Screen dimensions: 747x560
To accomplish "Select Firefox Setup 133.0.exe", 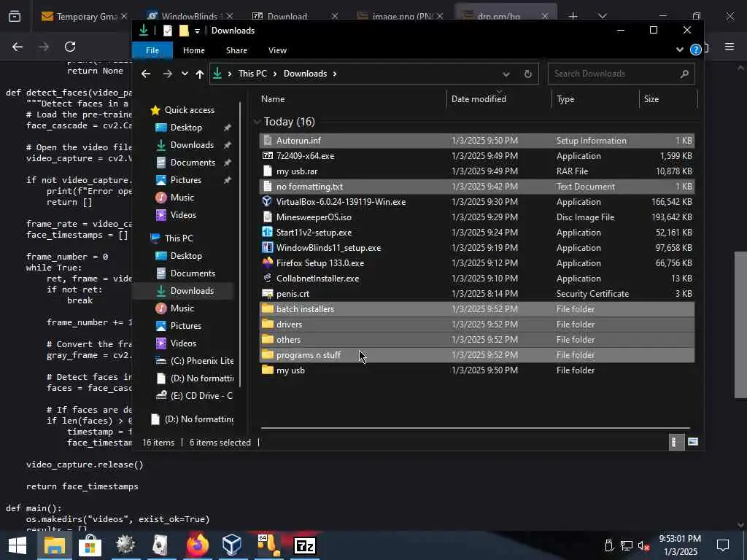I will pos(477,262).
